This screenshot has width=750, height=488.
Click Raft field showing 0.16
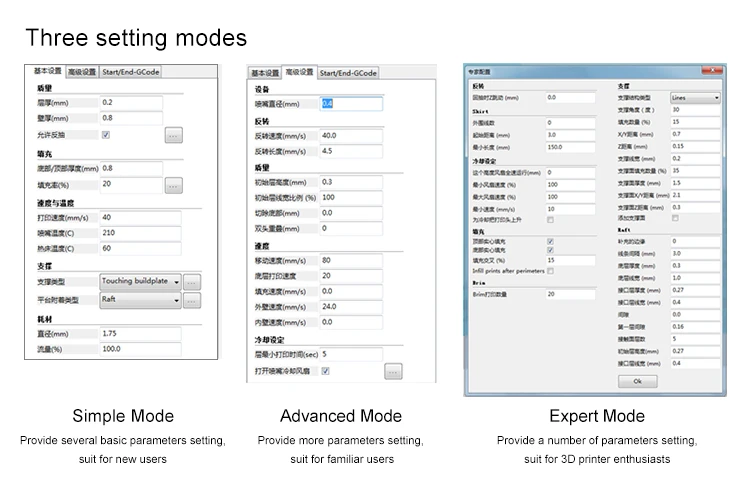[x=695, y=327]
